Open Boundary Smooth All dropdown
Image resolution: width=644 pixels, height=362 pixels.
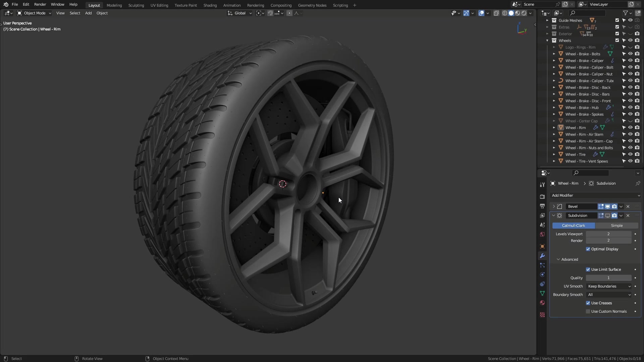609,295
